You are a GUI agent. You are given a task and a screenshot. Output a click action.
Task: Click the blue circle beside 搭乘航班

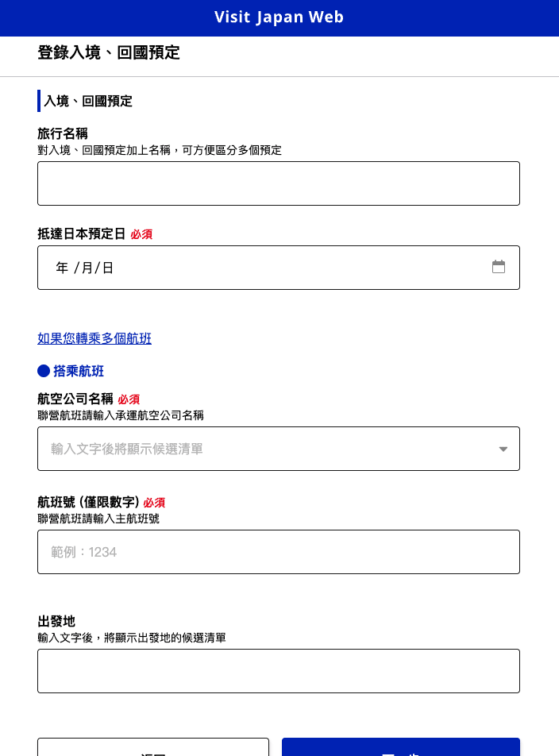[44, 371]
